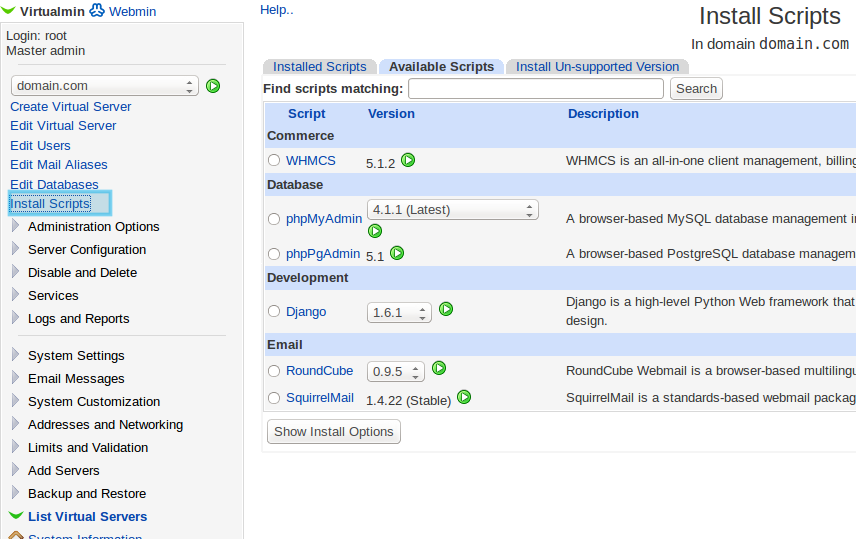The height and width of the screenshot is (539, 856).
Task: Choose the SquirrelMail radio button
Action: pyautogui.click(x=274, y=398)
